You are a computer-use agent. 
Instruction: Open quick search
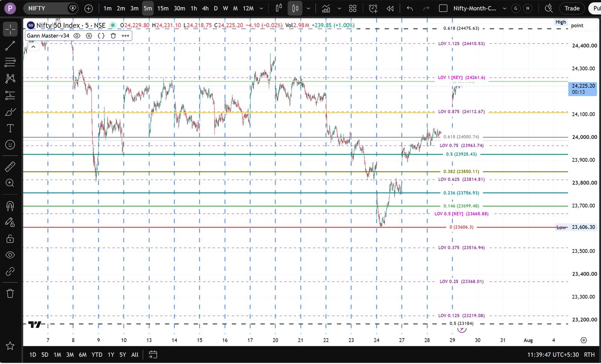pyautogui.click(x=549, y=8)
